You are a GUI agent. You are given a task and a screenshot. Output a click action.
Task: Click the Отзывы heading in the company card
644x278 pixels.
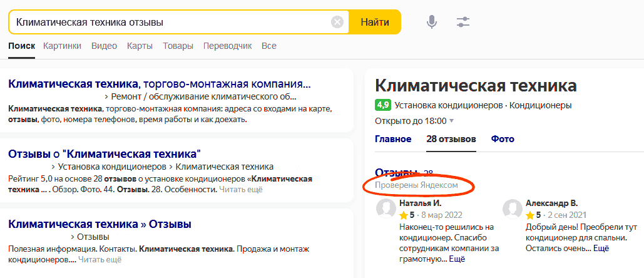click(396, 172)
